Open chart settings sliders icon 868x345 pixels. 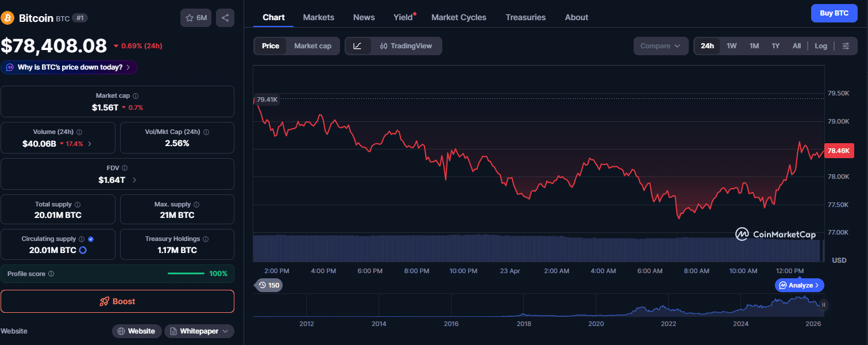pos(846,45)
